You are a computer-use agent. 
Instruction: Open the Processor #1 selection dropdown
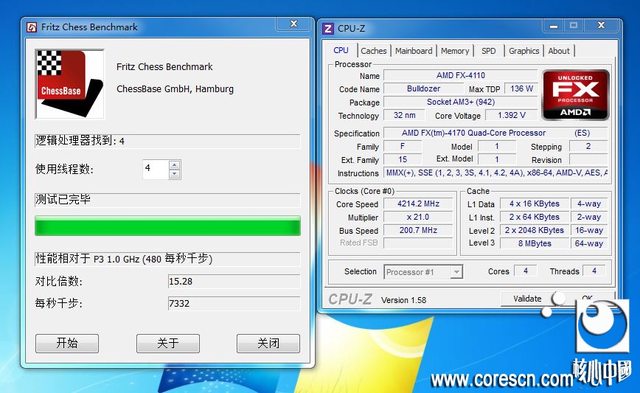(457, 271)
